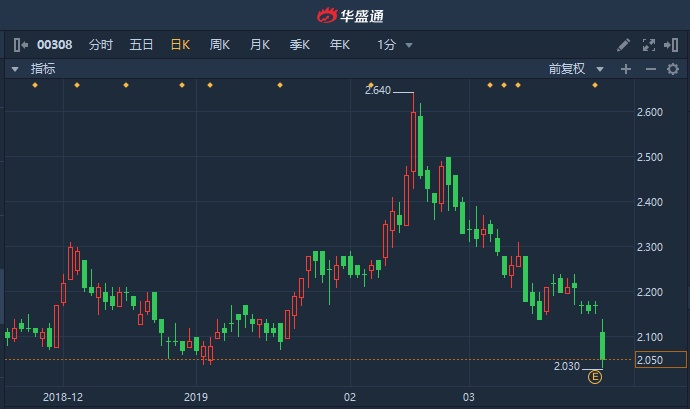Collapse the left panel arrow icon
This screenshot has width=690, height=409.
coord(21,45)
